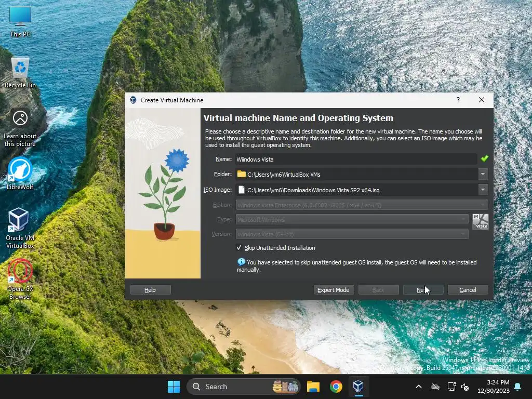Click the green name-valid checkmark icon
Image resolution: width=532 pixels, height=399 pixels.
[485, 158]
